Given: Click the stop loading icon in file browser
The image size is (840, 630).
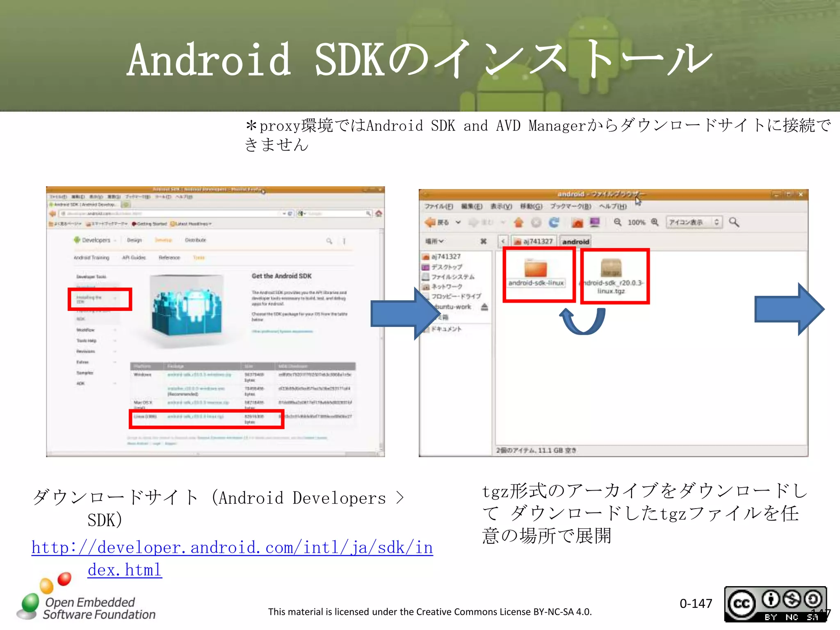Looking at the screenshot, I should pos(536,222).
